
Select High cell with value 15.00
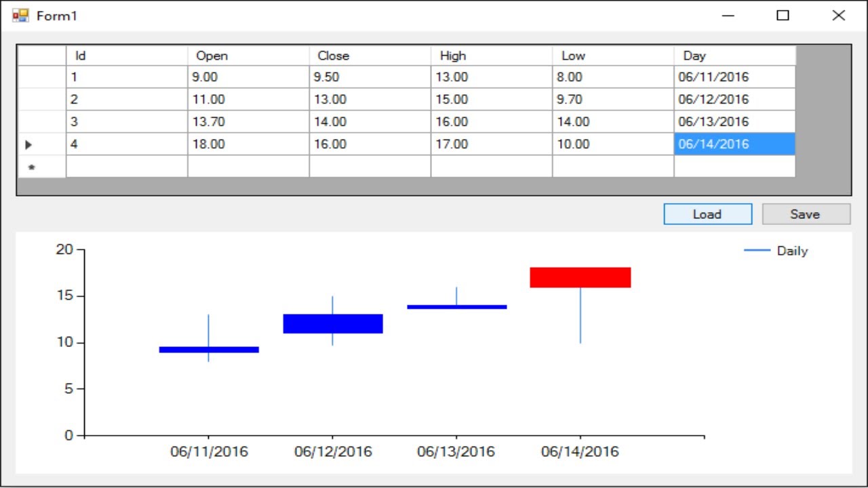tap(492, 100)
